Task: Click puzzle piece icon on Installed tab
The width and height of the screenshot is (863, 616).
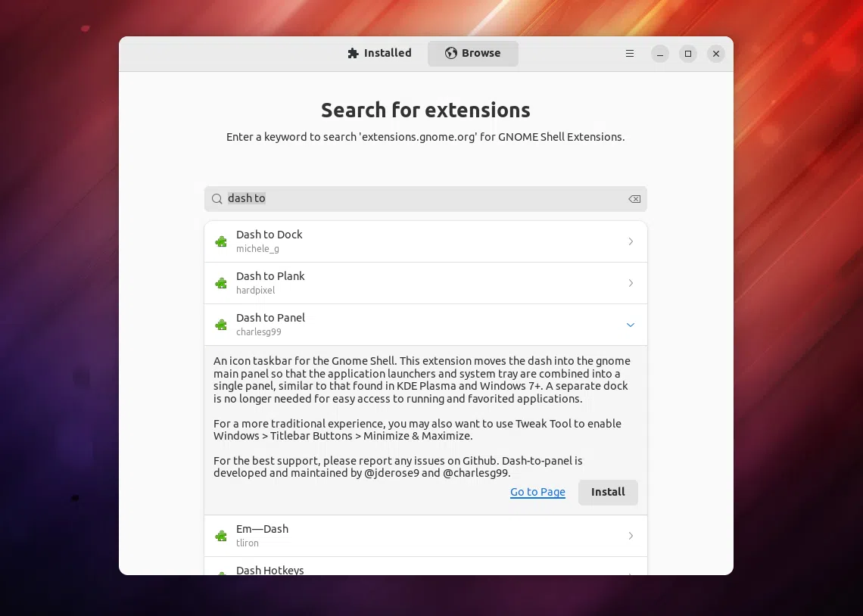Action: coord(354,53)
